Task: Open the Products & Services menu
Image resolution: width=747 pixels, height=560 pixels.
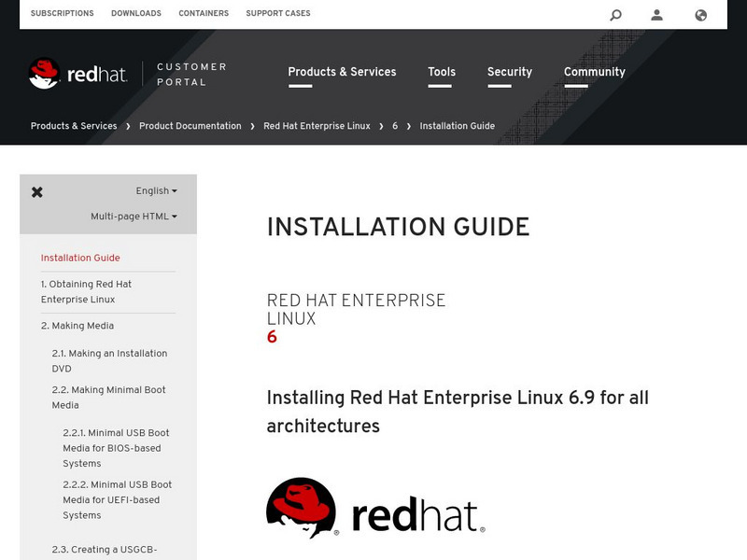Action: [x=342, y=72]
